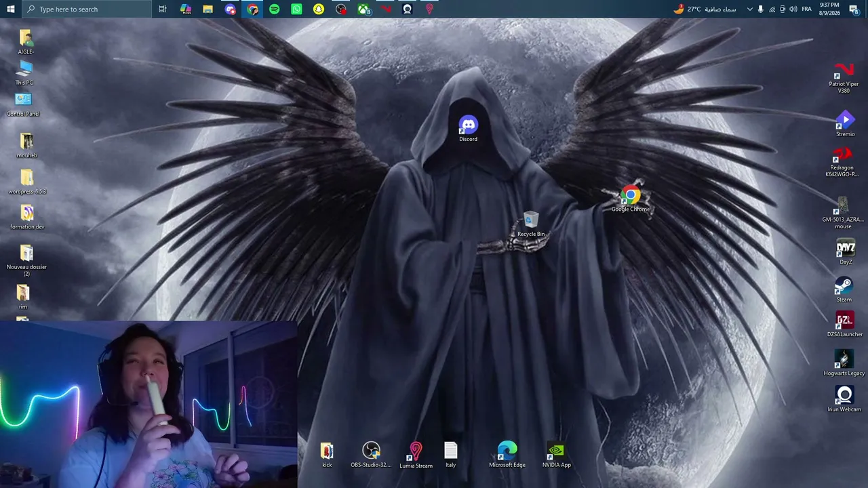The height and width of the screenshot is (488, 868).
Task: Select the Hogwarts Legacy shortcut
Action: (x=844, y=363)
